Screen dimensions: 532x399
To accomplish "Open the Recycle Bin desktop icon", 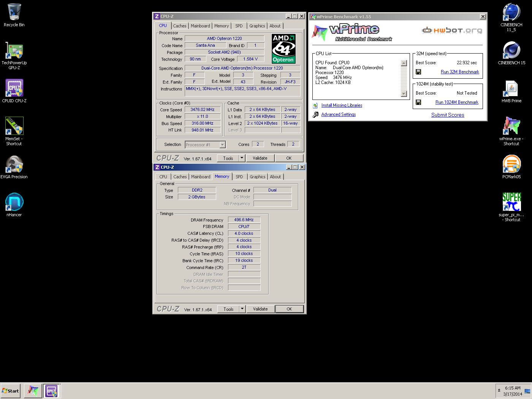I will tap(14, 15).
